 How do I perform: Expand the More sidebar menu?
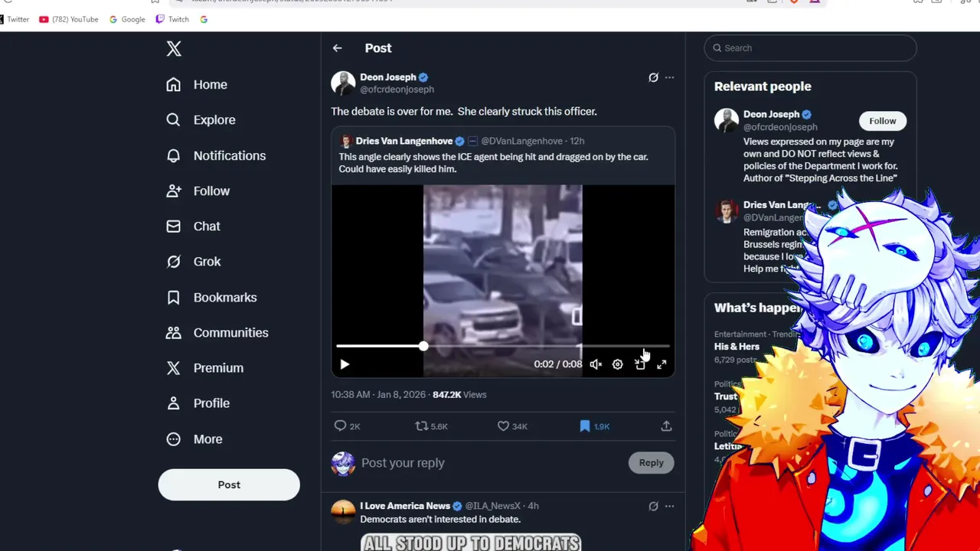tap(194, 439)
